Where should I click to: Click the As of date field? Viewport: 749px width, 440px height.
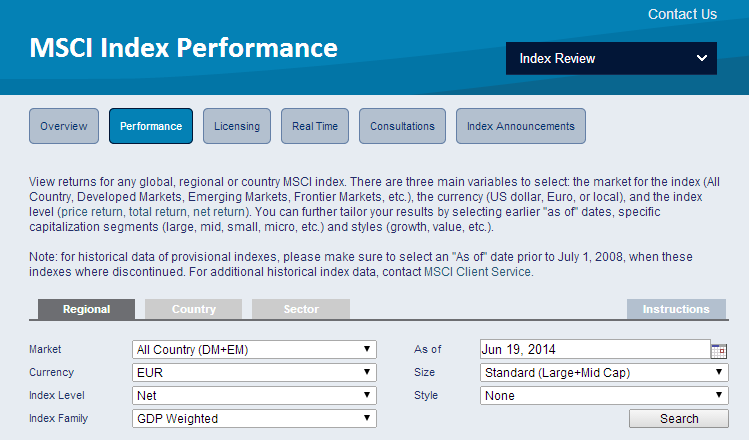click(595, 349)
